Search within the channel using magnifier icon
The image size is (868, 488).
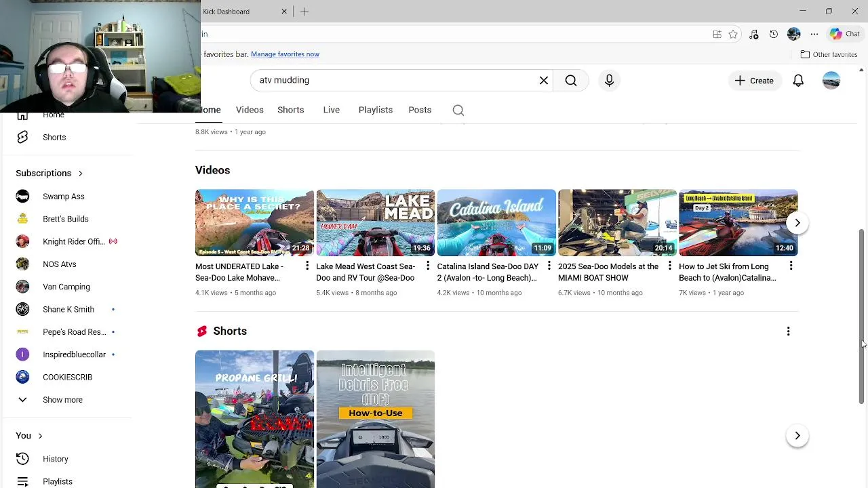click(x=458, y=110)
